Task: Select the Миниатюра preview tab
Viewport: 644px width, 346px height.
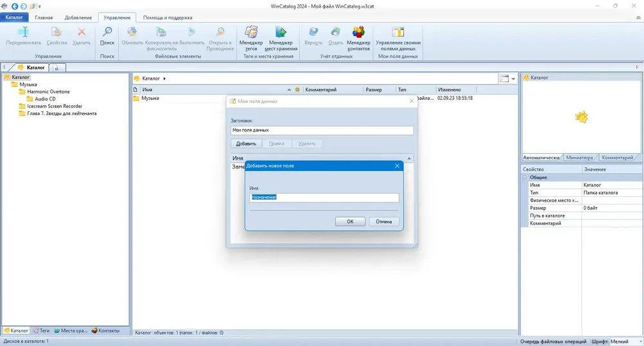Action: pos(579,158)
